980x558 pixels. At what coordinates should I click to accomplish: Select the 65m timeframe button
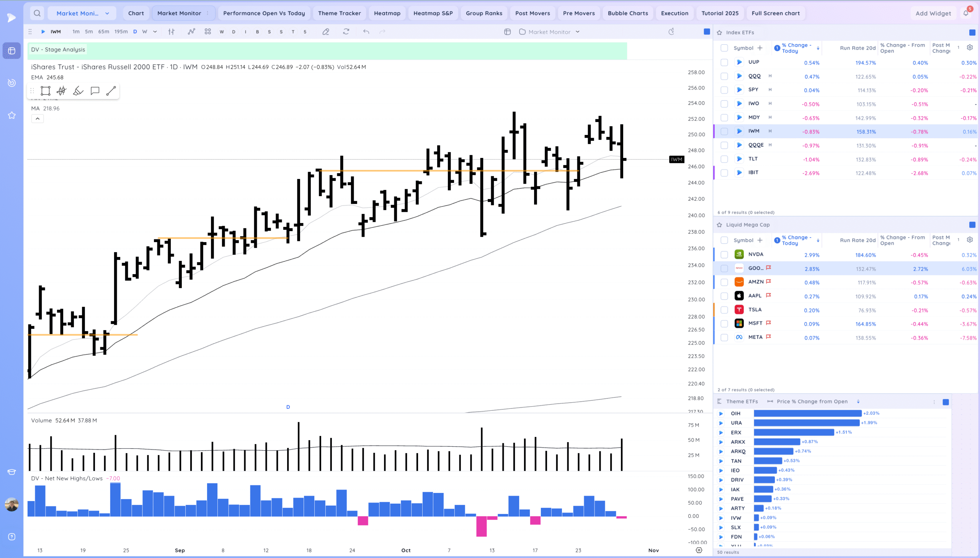104,32
